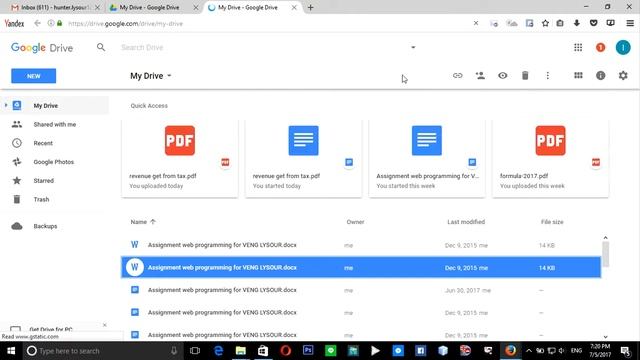
Task: Open Photoshop from the taskbar
Action: pyautogui.click(x=308, y=351)
